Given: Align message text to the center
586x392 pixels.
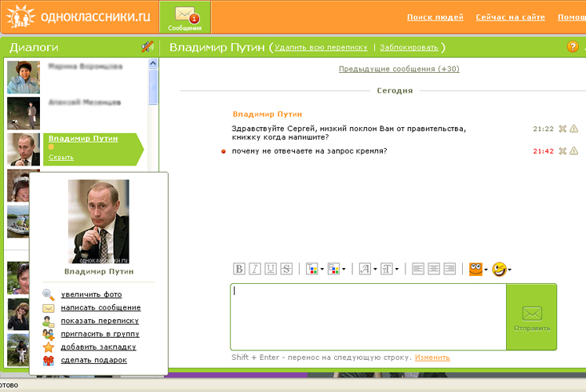Looking at the screenshot, I should [434, 269].
